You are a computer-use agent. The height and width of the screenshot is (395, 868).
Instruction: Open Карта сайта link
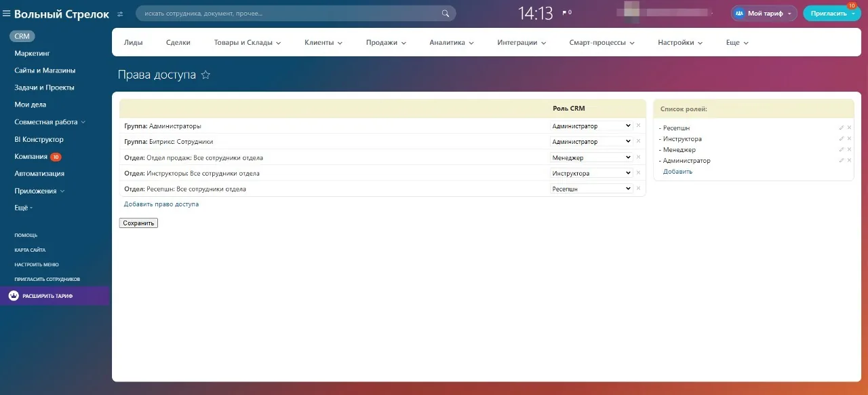click(30, 250)
